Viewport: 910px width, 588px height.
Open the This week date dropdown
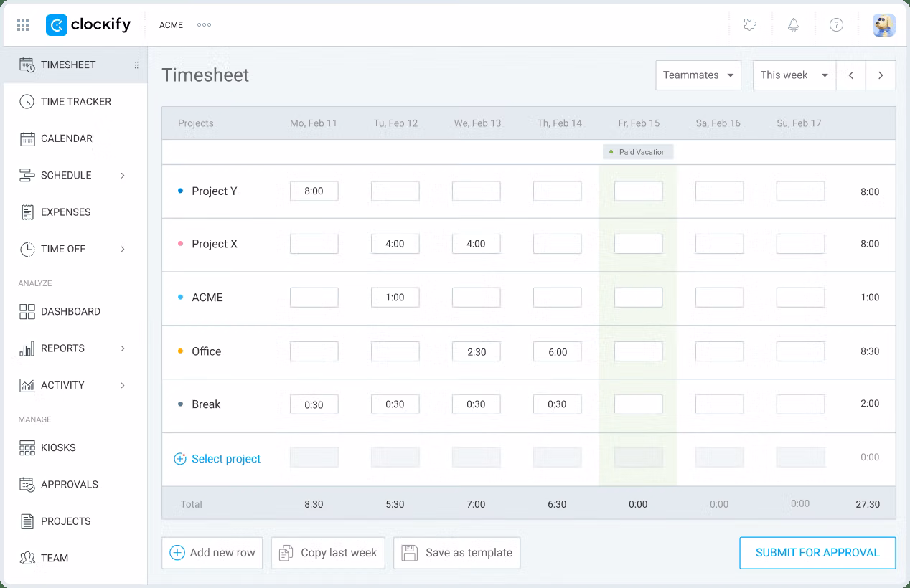coord(794,75)
